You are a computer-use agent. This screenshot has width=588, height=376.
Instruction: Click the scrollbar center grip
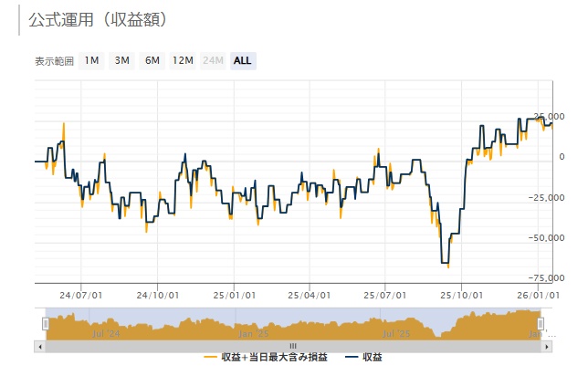[x=293, y=346]
